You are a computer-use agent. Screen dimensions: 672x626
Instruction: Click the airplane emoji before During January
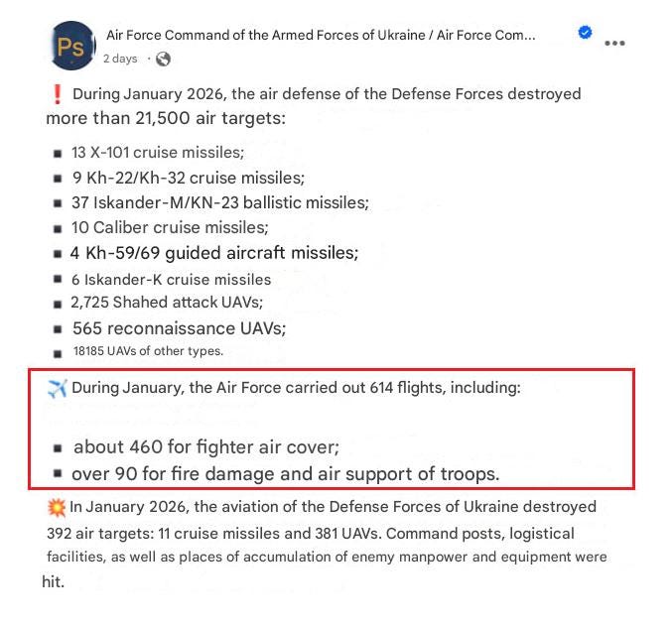(58, 388)
